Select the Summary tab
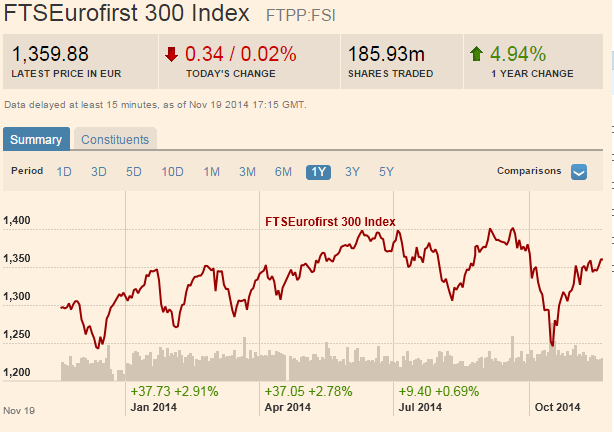Viewport: 614px width, 432px height. 36,140
